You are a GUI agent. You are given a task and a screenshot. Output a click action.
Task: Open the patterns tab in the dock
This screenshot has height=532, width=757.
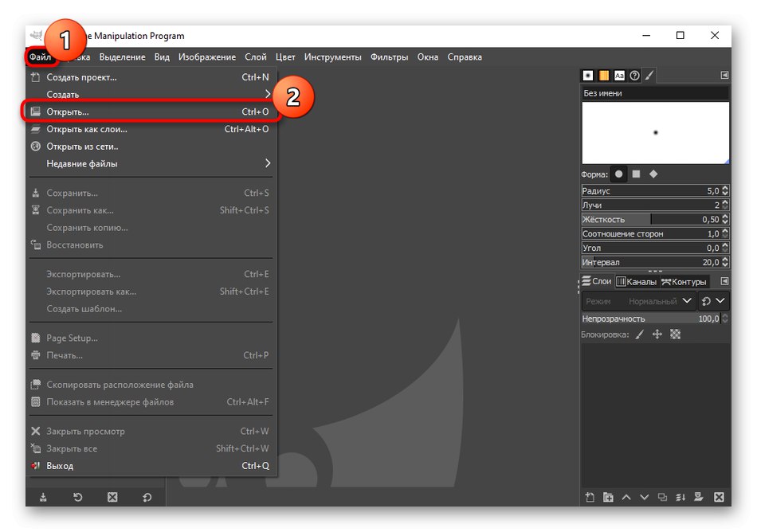point(604,75)
